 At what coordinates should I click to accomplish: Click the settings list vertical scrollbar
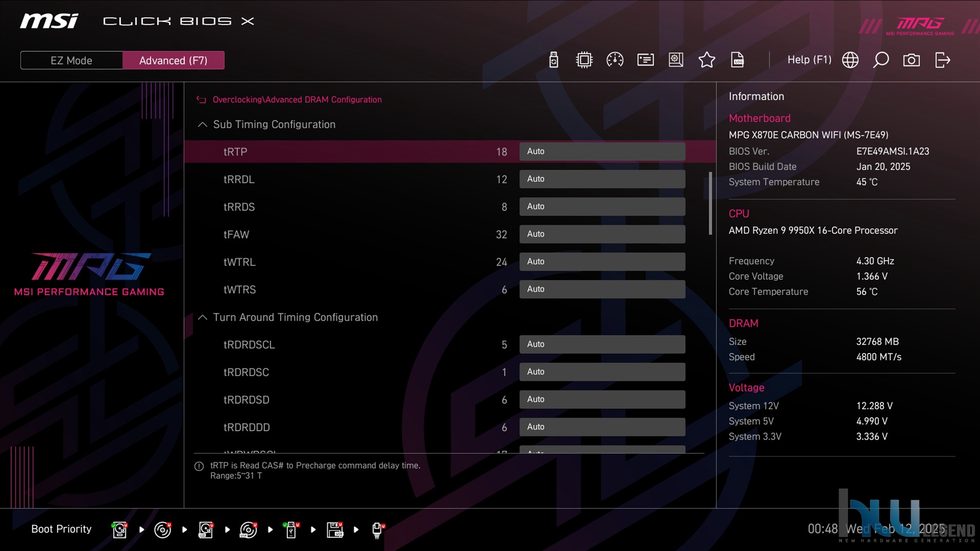(710, 203)
